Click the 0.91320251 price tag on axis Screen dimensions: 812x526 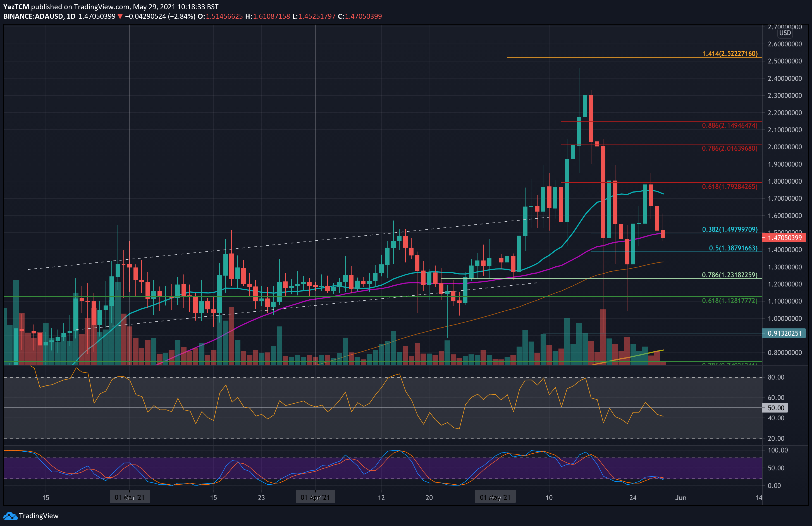click(x=784, y=333)
